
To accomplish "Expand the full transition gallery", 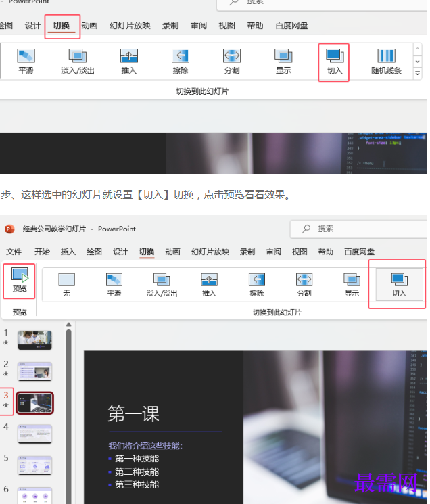I will tap(417, 73).
